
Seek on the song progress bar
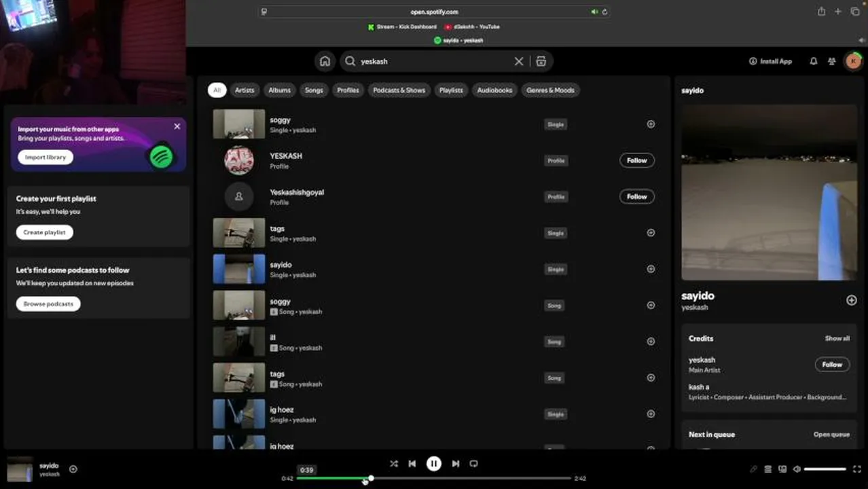tap(434, 478)
